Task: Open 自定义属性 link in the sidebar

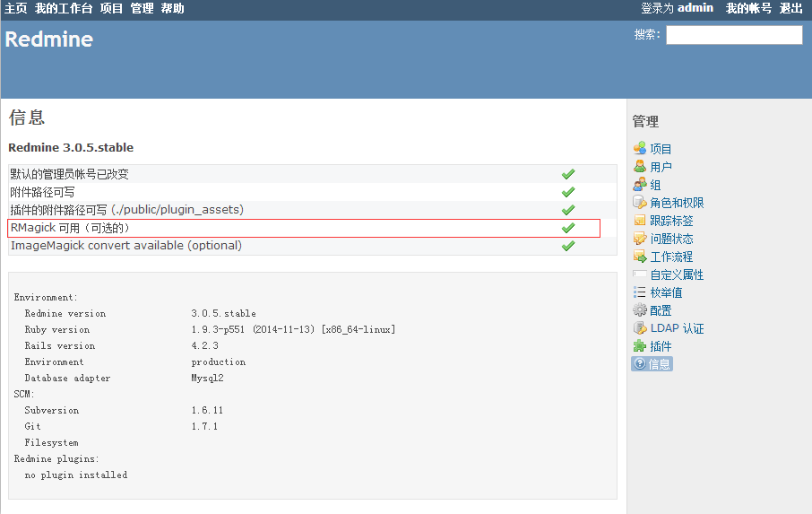Action: pyautogui.click(x=677, y=274)
